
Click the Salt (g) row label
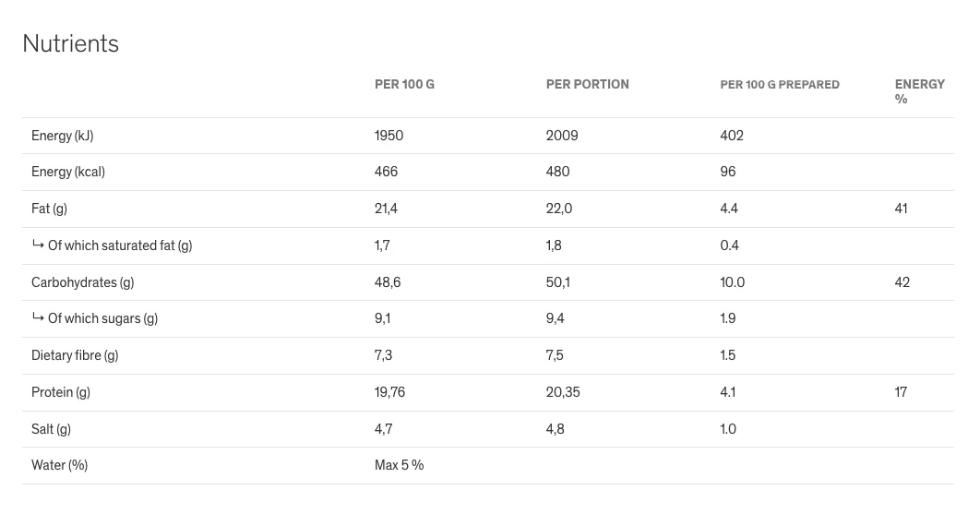[x=52, y=429]
